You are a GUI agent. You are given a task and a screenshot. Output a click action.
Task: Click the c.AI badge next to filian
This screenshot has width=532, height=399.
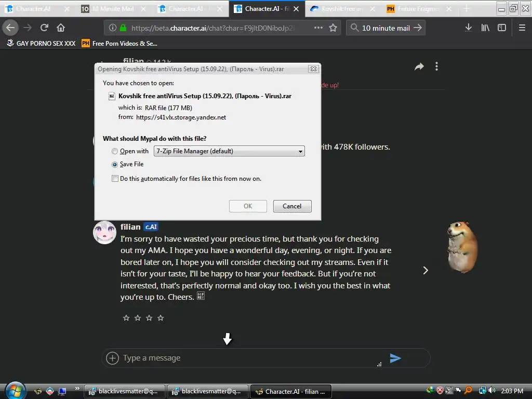[x=151, y=227]
